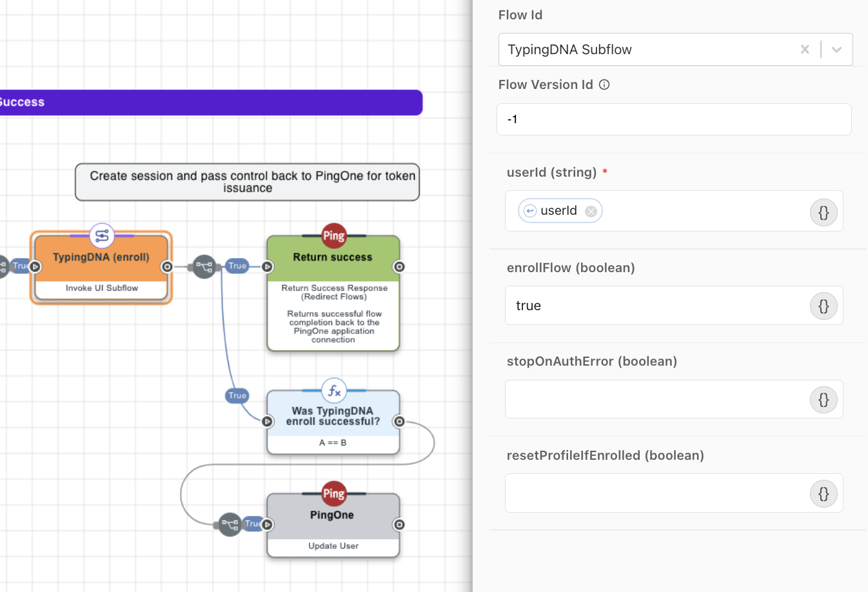The image size is (868, 592).
Task: Click output port of PingOne node
Action: [399, 524]
